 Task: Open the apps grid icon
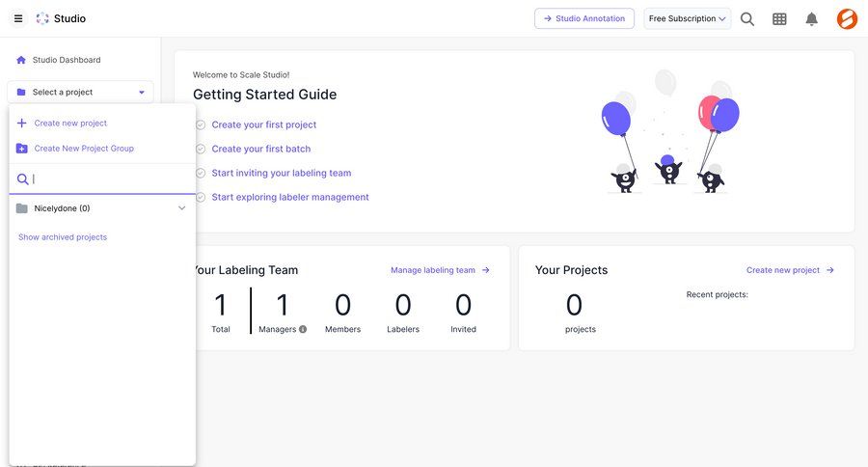779,18
